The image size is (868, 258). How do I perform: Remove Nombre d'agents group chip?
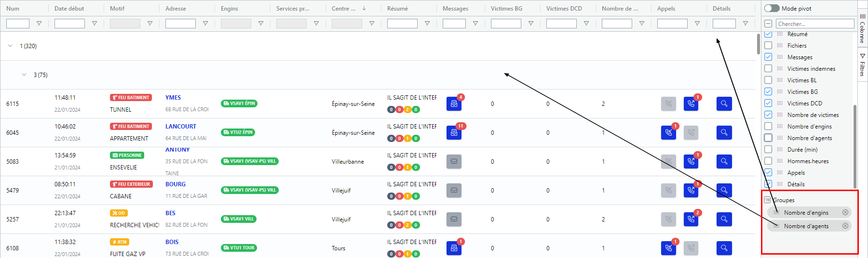click(x=845, y=226)
